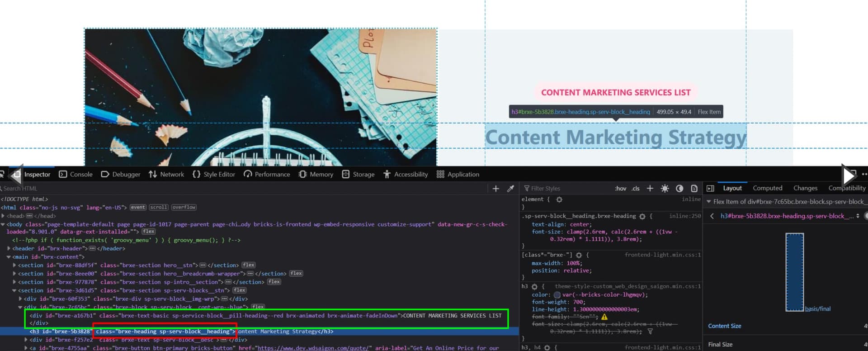The width and height of the screenshot is (868, 351).
Task: Focus the Filter Styles field
Action: pyautogui.click(x=566, y=189)
